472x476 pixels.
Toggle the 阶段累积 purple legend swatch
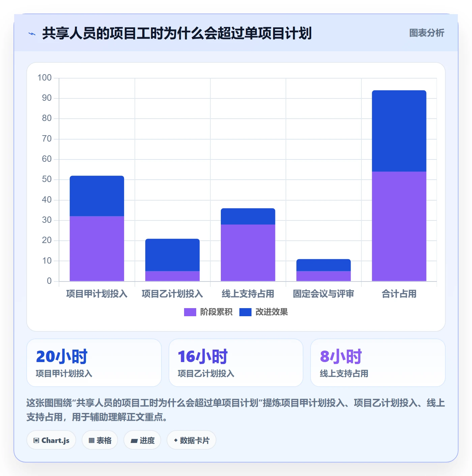[x=190, y=312]
